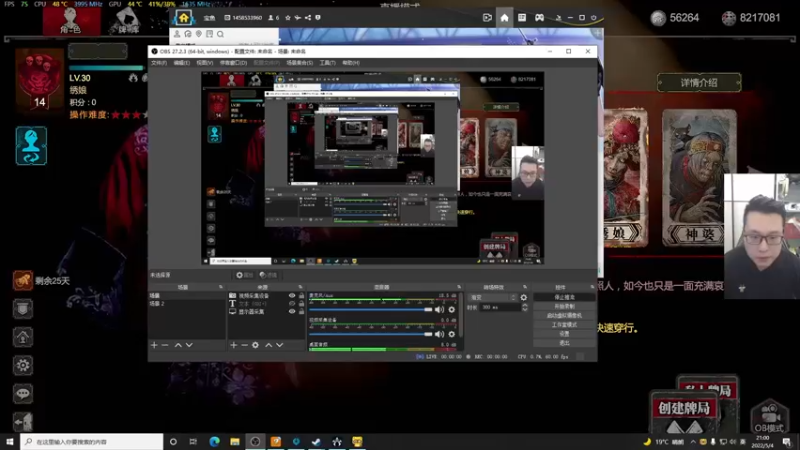The image size is (800, 450).
Task: Open source properties gear in Sources toolbar
Action: [255, 345]
